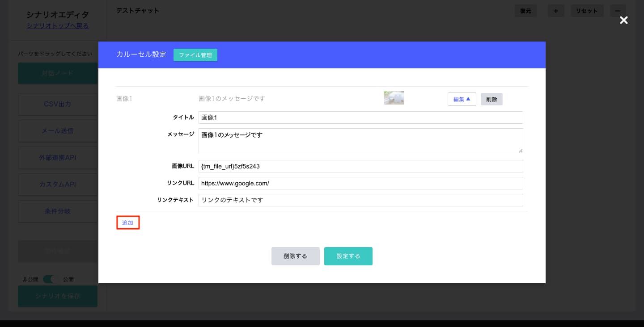Image resolution: width=644 pixels, height=327 pixels.
Task: Click the 追加 link to add item
Action: [x=128, y=222]
